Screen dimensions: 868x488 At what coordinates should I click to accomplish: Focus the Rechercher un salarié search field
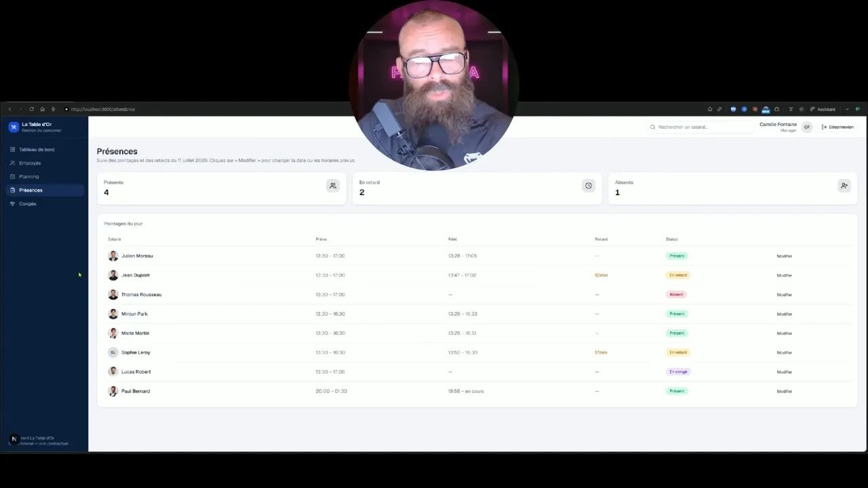700,127
